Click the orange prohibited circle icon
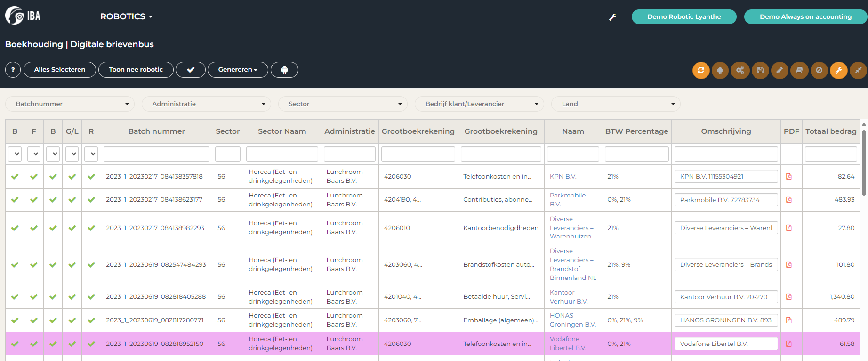 [819, 70]
